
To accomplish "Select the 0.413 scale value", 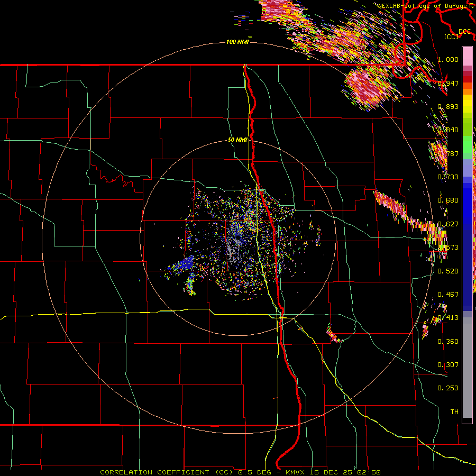I will 448,318.
